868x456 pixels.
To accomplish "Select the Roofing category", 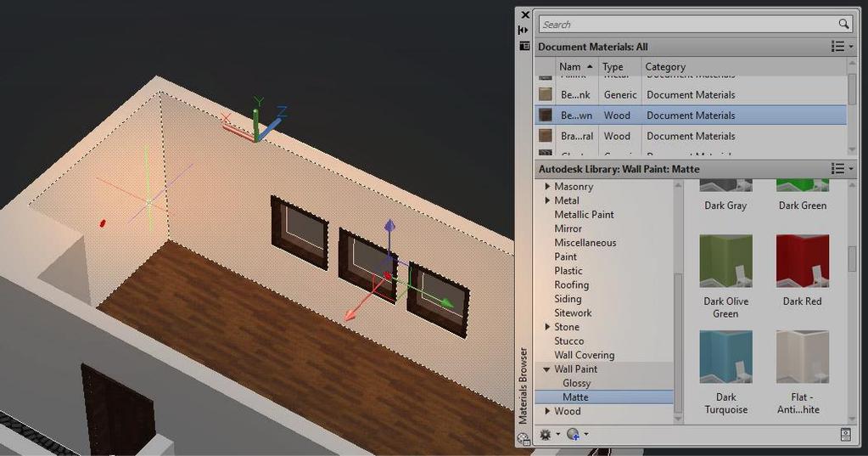I will coord(571,284).
